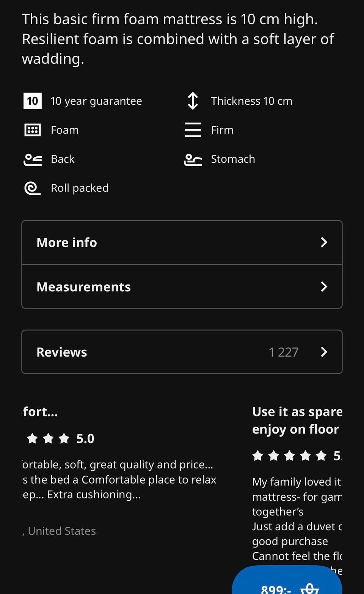Click the Back sleeper position icon

click(x=33, y=159)
